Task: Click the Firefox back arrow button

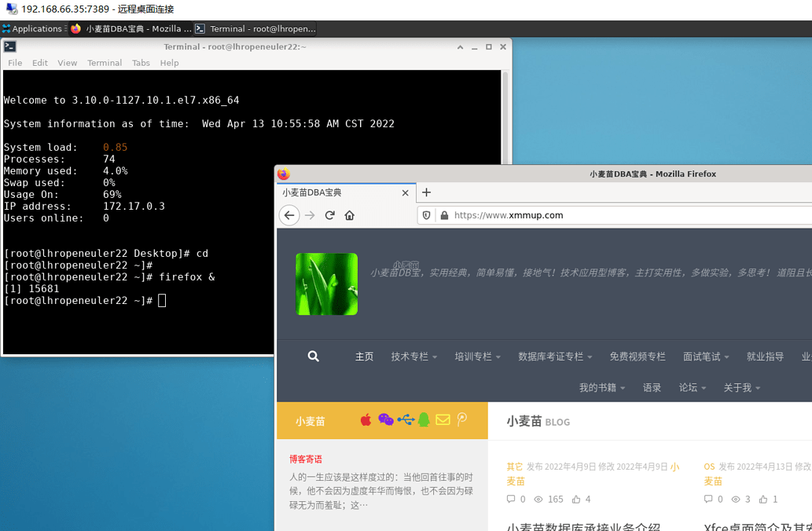Action: (289, 215)
